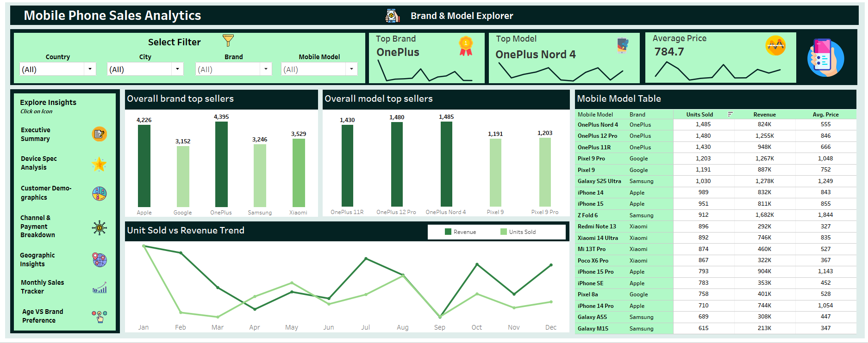This screenshot has height=343, width=868.
Task: Click the 1,682K revenue value
Action: (x=764, y=215)
